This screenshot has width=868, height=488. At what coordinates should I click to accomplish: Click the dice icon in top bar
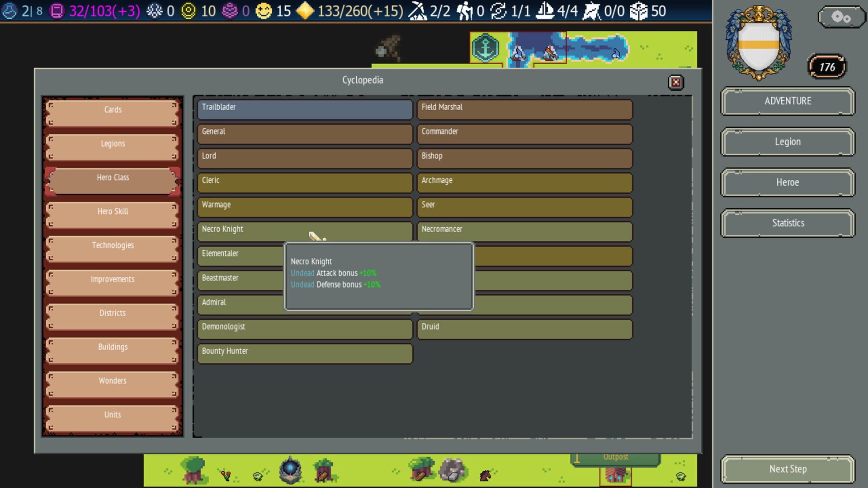pos(638,11)
